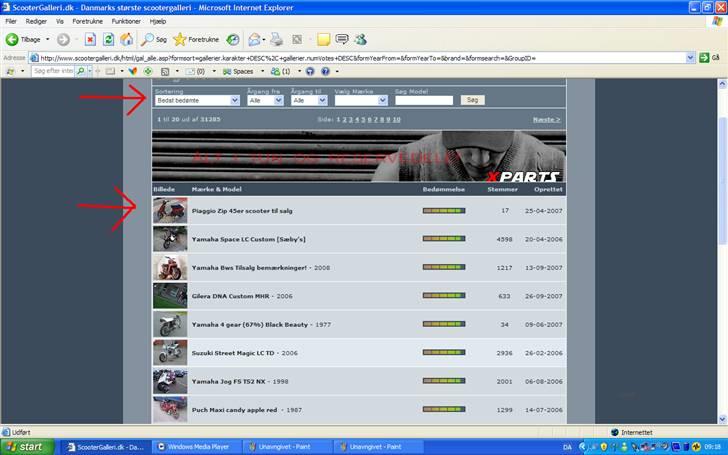This screenshot has width=728, height=455.
Task: Open the Piaggio Zip scooter thumbnail
Action: (x=169, y=211)
